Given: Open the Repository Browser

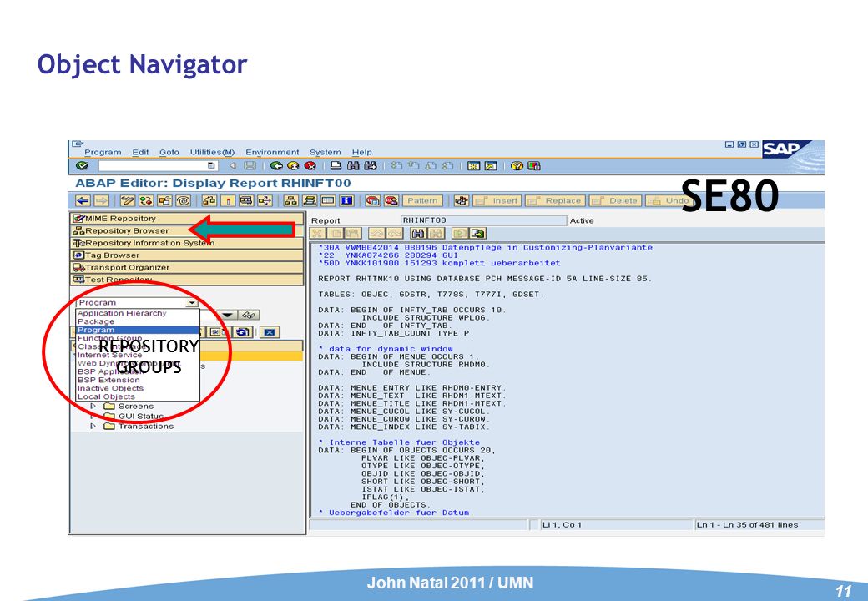Looking at the screenshot, I should tap(187, 230).
